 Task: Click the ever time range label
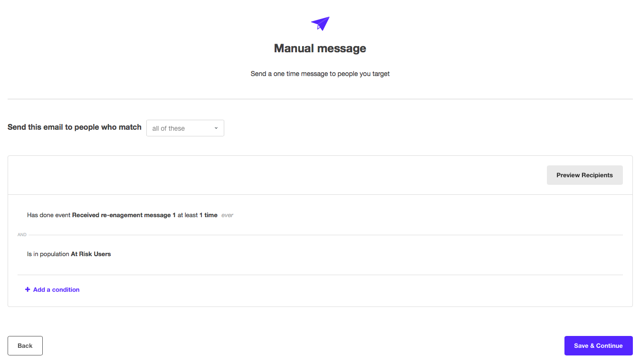227,215
